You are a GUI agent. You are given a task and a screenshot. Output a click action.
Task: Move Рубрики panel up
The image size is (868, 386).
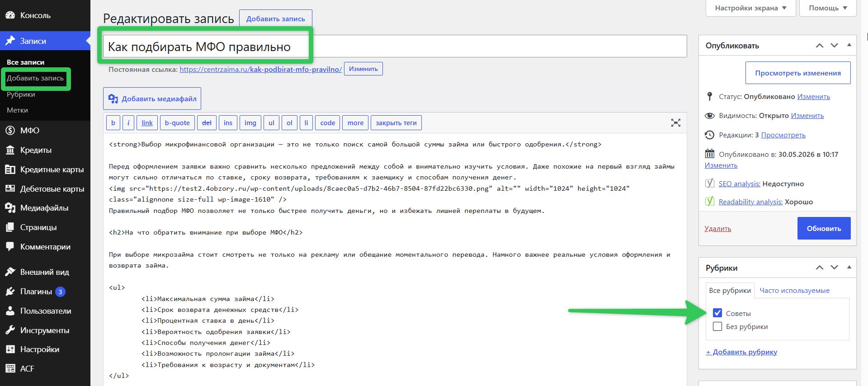click(820, 268)
